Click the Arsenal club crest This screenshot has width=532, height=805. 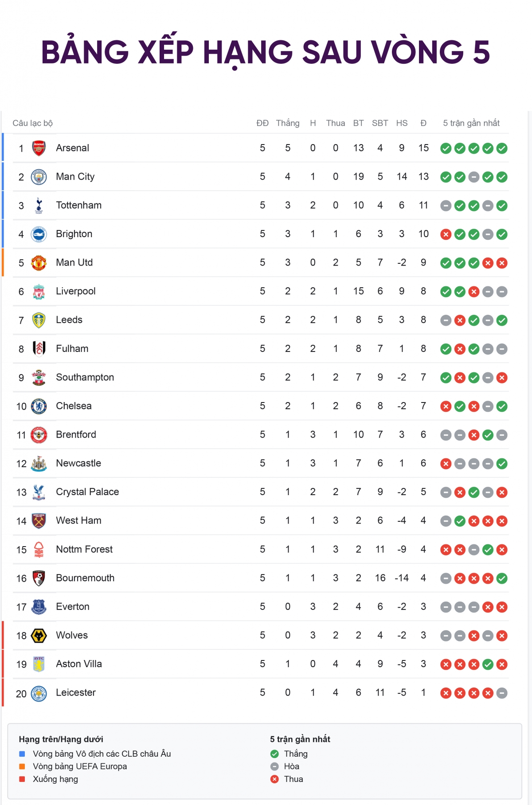coord(39,148)
